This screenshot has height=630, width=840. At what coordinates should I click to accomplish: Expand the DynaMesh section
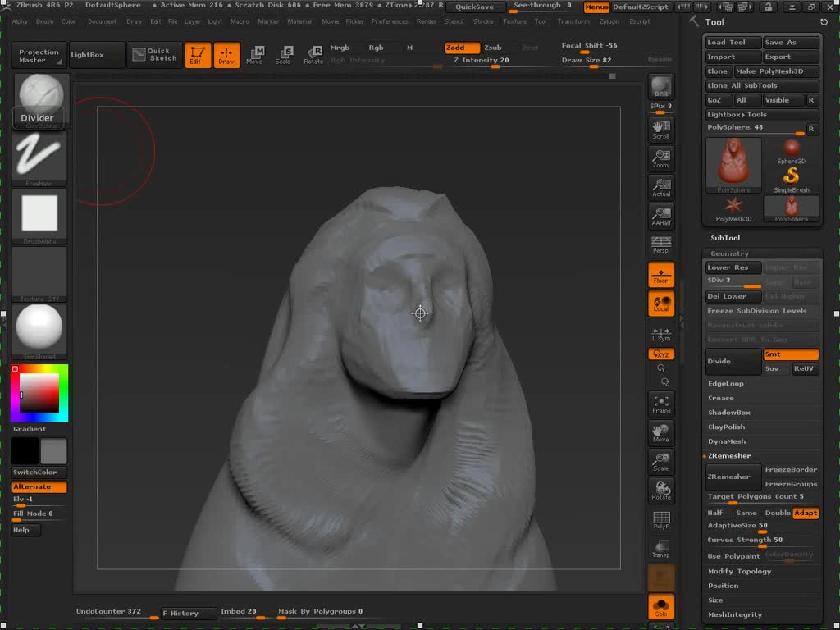tap(727, 441)
